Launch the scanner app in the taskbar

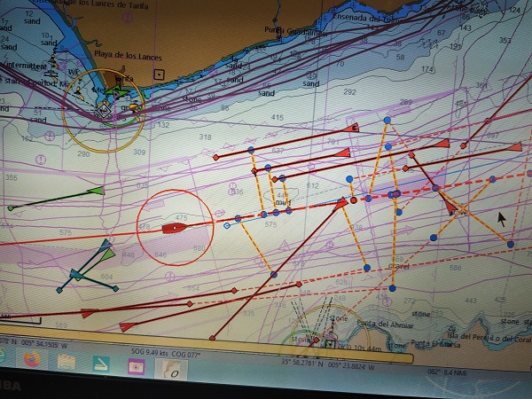pos(101,364)
